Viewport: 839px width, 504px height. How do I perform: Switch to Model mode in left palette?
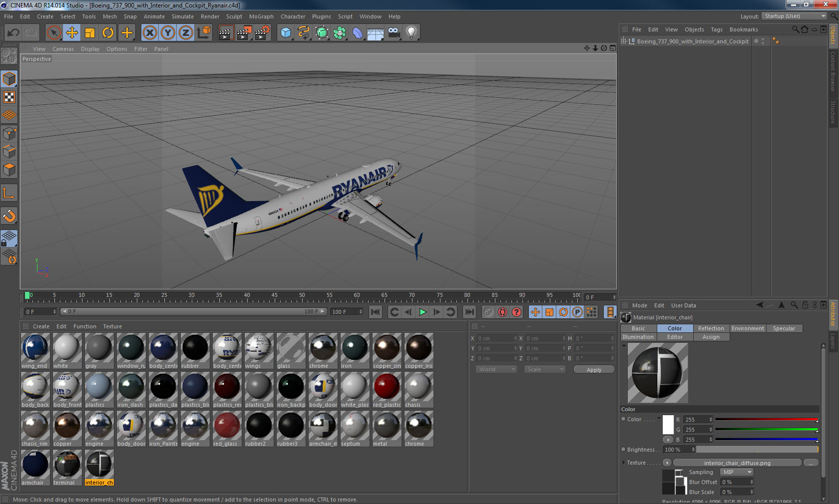tap(9, 79)
